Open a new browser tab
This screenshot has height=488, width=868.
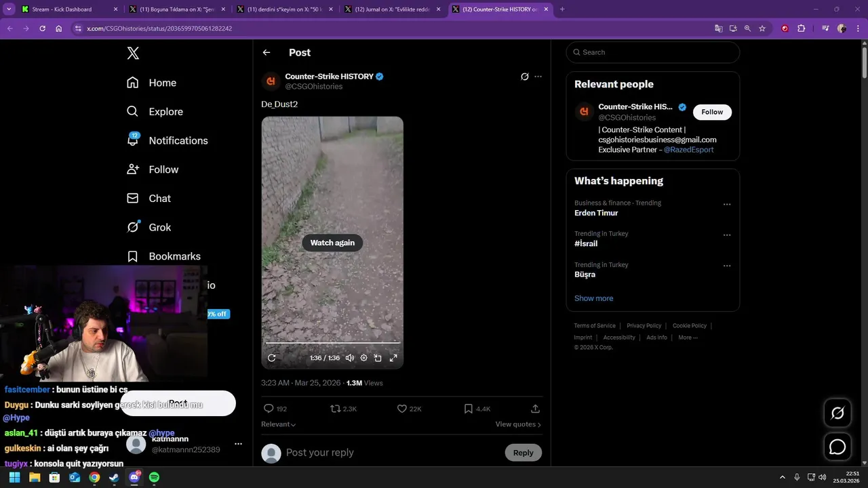coord(562,9)
